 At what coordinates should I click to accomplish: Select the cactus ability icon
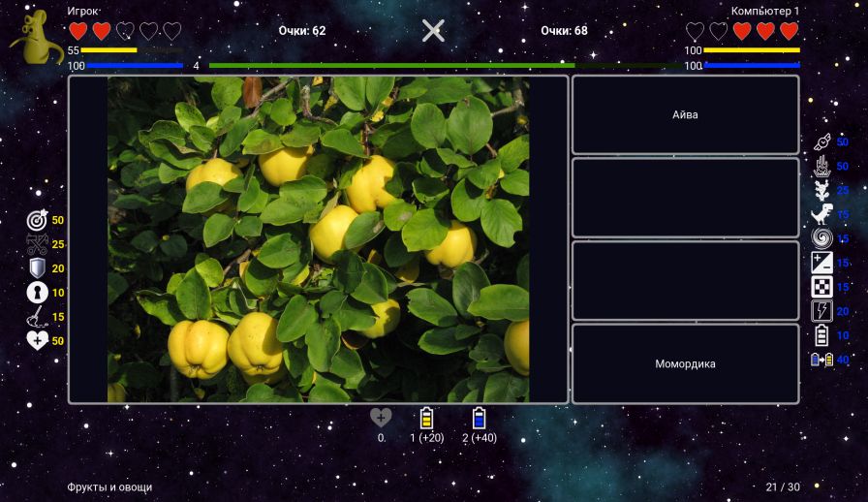click(821, 190)
